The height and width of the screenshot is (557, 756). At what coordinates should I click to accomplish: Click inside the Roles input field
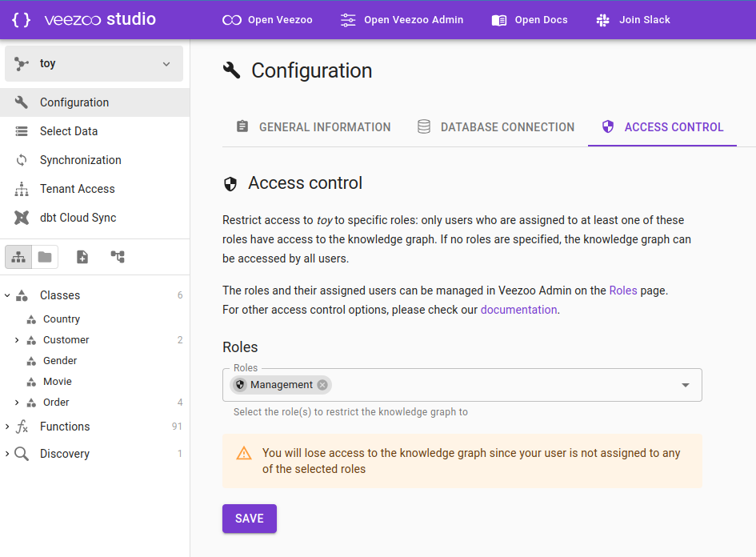click(462, 385)
